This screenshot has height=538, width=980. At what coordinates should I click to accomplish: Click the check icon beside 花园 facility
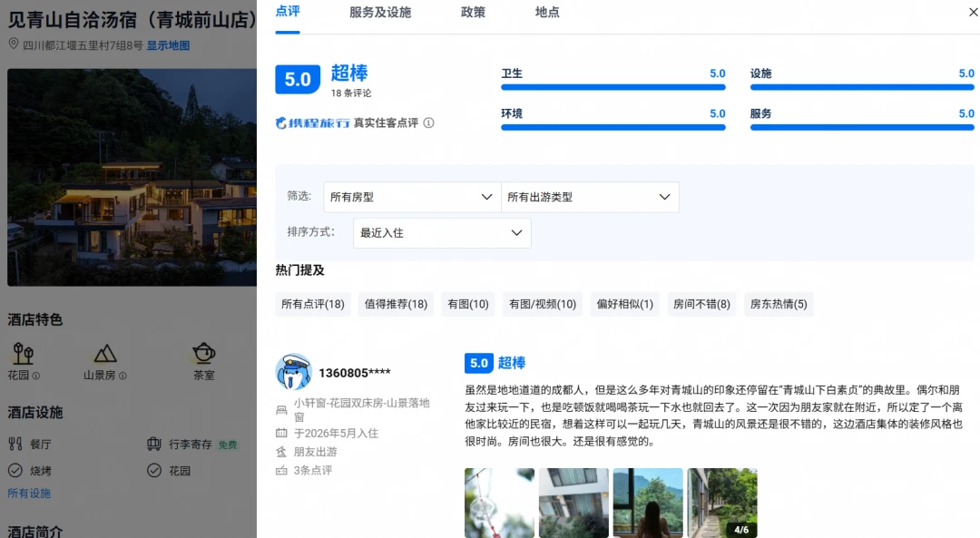click(x=153, y=471)
